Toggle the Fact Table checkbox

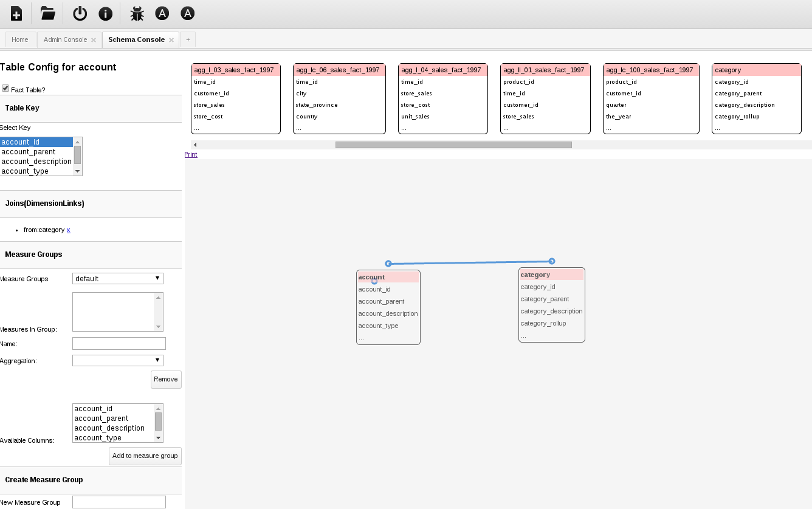pos(5,89)
